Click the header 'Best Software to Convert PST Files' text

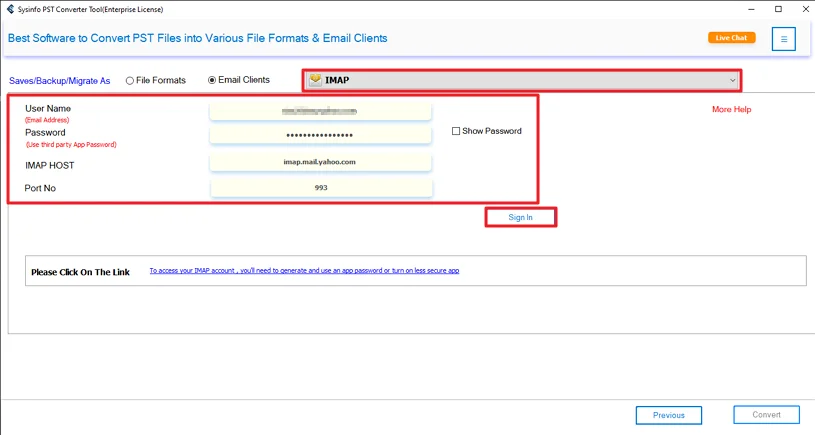198,38
